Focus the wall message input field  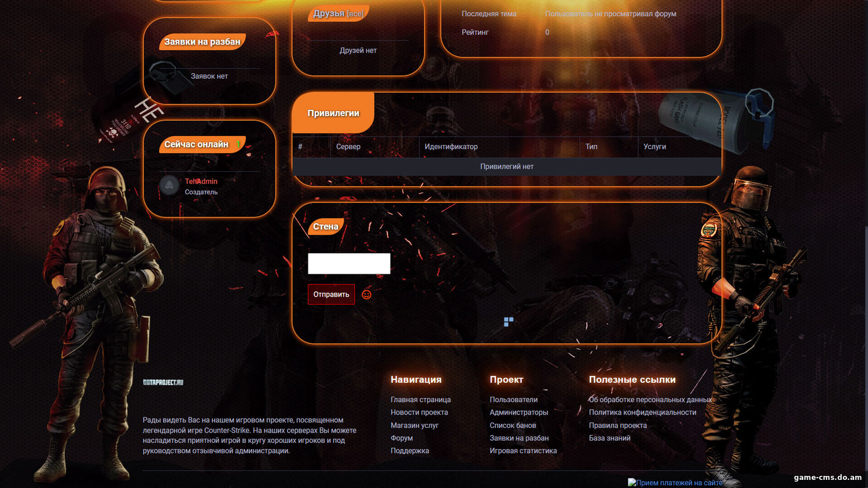pyautogui.click(x=349, y=264)
